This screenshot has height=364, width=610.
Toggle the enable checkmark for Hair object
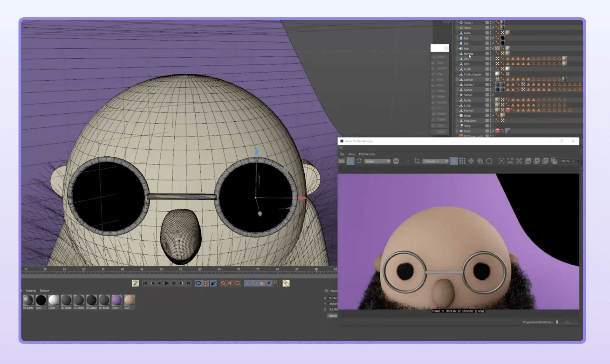(x=493, y=48)
